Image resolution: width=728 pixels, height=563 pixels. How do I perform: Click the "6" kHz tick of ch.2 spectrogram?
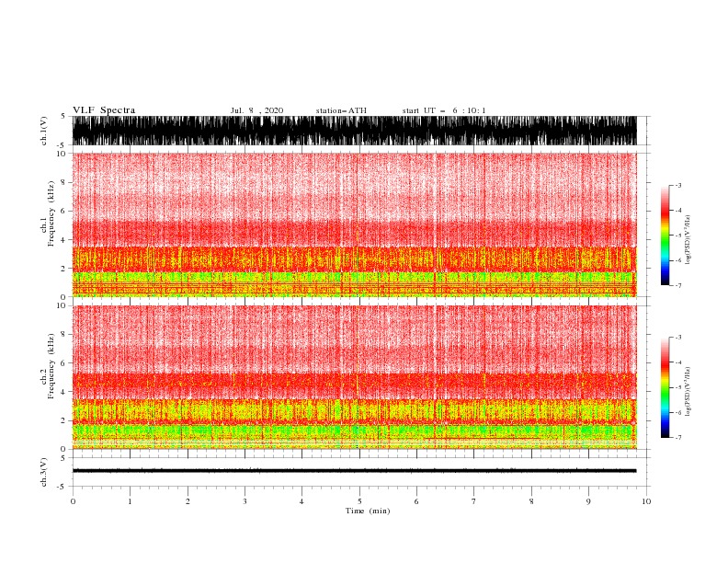(64, 363)
